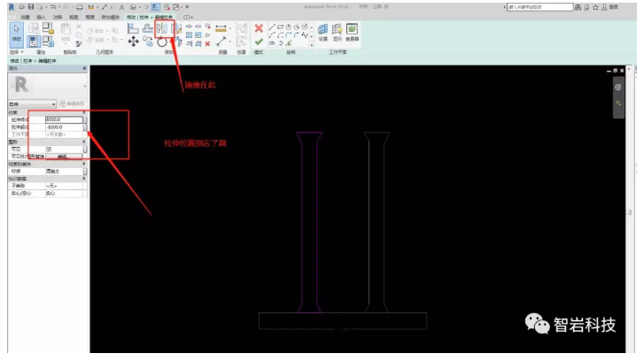Image resolution: width=644 pixels, height=361 pixels.
Task: Click the Show work plane icon
Action: coord(338,32)
